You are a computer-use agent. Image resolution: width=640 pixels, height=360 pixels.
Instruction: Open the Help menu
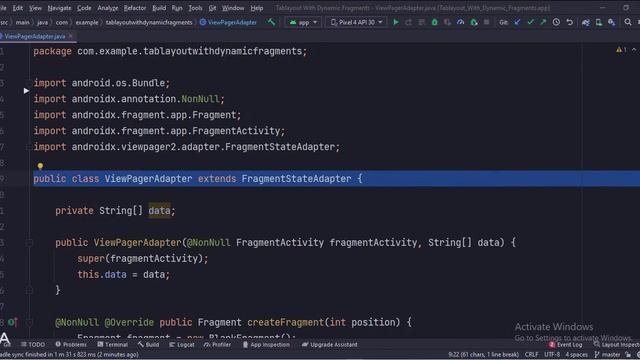tap(256, 8)
